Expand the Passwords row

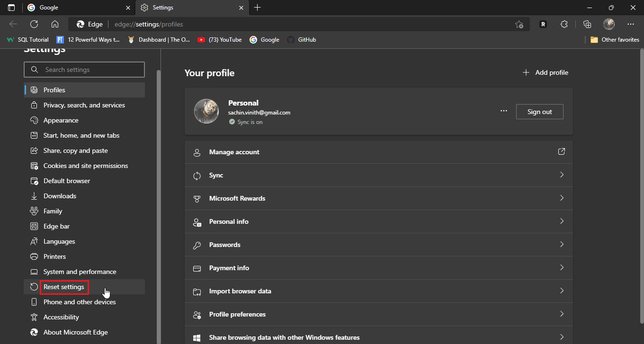(x=378, y=245)
